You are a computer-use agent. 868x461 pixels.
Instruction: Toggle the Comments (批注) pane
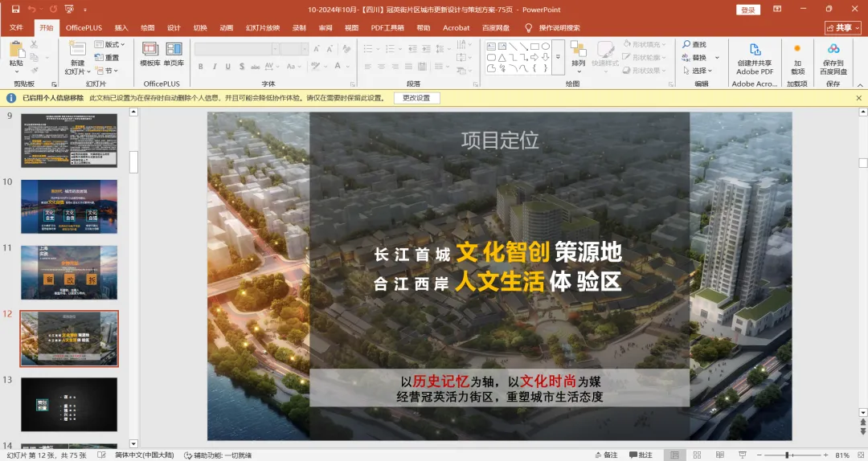point(641,455)
